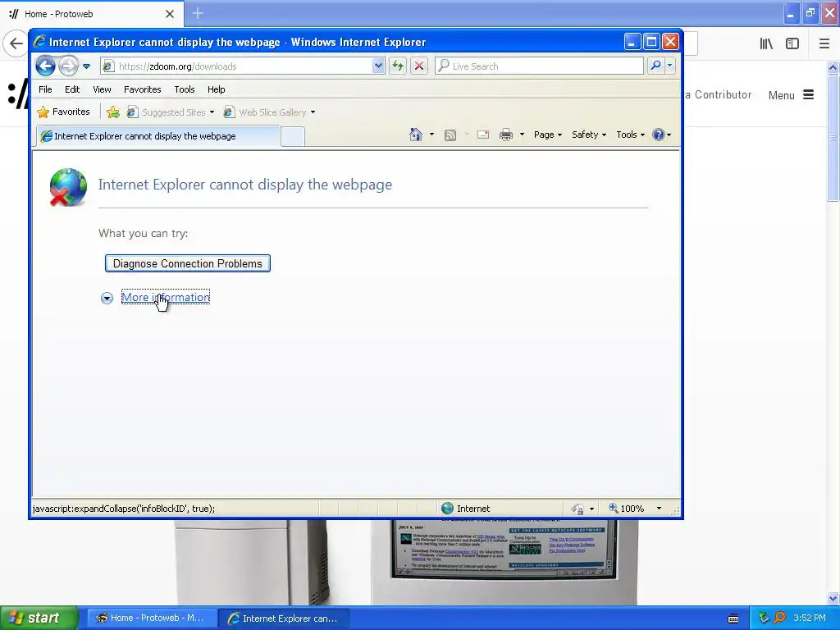Open Suggested Sites dropdown
Image resolution: width=840 pixels, height=630 pixels.
pos(171,112)
